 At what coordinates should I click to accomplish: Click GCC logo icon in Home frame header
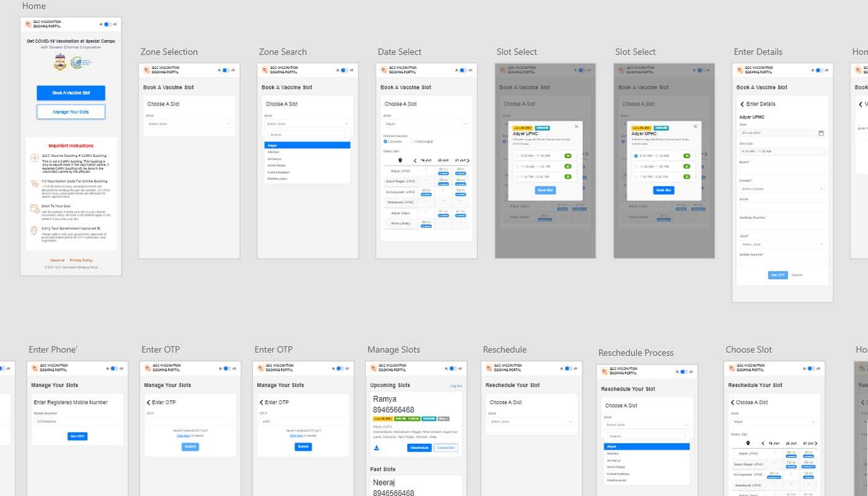(28, 24)
